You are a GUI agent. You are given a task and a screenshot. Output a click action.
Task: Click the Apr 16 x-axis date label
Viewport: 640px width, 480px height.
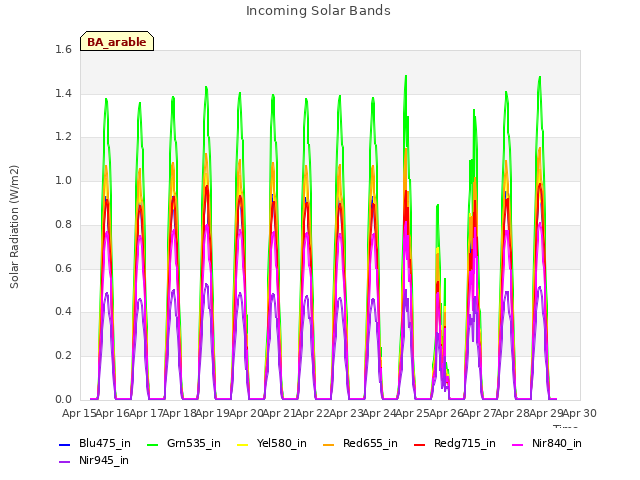(x=113, y=413)
